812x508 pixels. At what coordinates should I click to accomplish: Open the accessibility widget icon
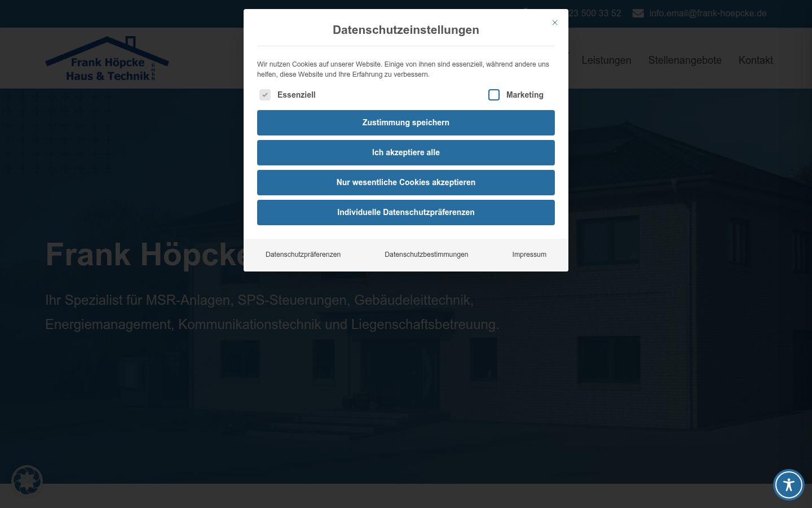(x=788, y=484)
